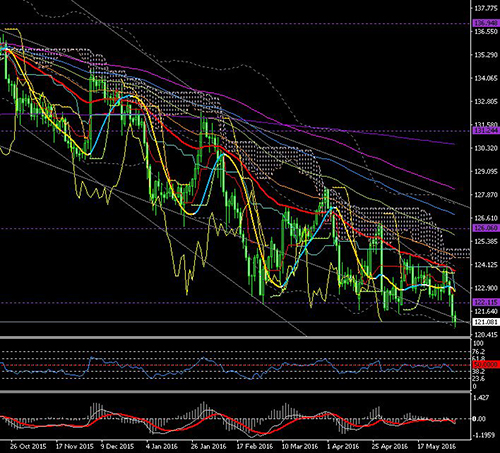Click the 120.415 price axis label
Image resolution: width=500 pixels, height=453 pixels.
tap(486, 335)
